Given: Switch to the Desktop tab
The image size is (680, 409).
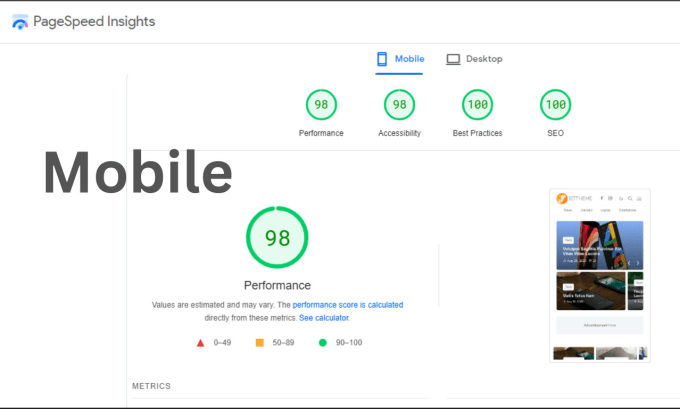Looking at the screenshot, I should (x=474, y=59).
